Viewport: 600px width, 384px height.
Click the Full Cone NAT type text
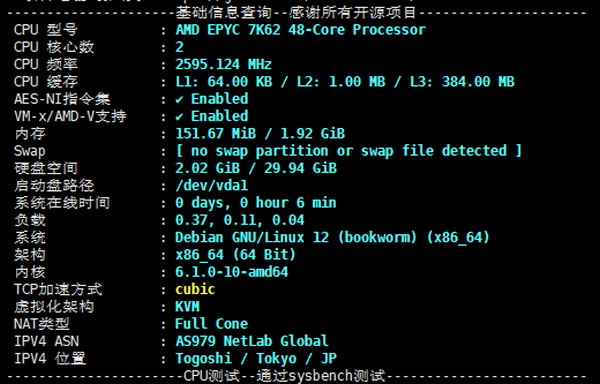212,324
